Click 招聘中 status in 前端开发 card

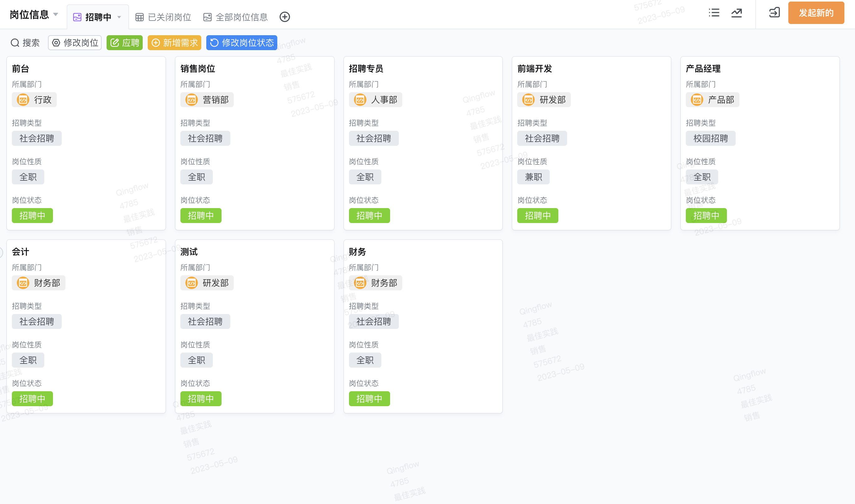pos(538,216)
